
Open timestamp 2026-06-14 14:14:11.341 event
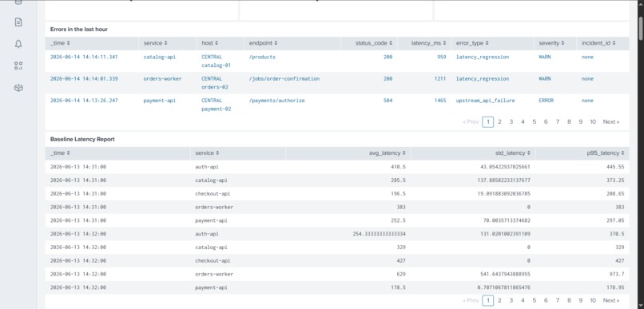84,57
